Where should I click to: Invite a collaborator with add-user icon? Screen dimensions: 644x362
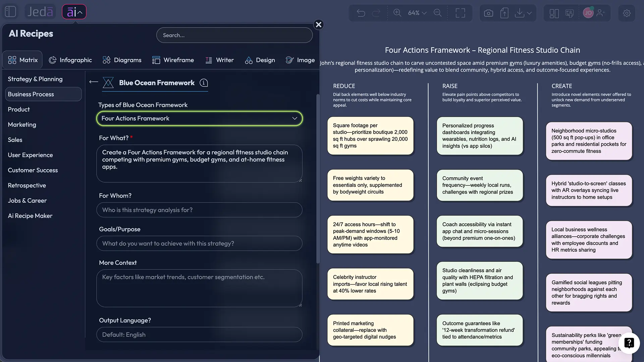[x=601, y=13]
